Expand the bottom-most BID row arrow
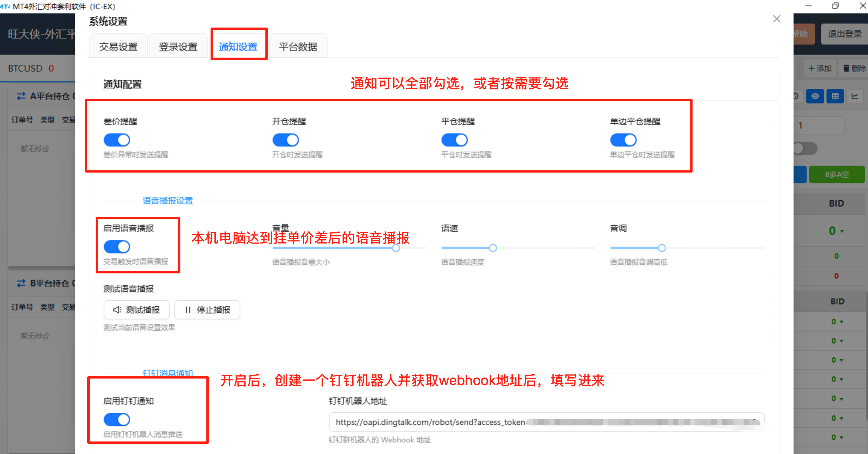This screenshot has width=868, height=454. coord(841,438)
